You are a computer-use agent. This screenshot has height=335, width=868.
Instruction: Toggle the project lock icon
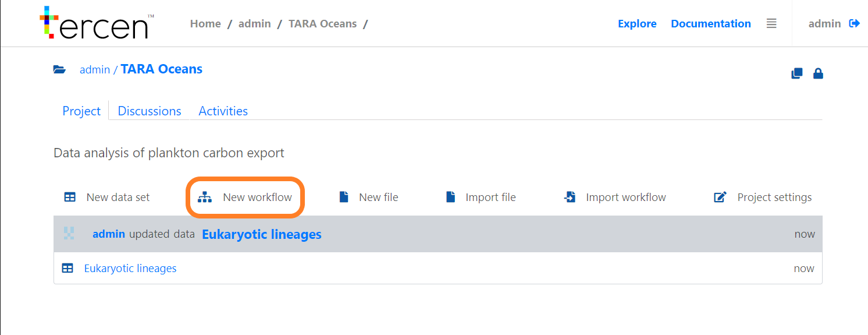818,73
